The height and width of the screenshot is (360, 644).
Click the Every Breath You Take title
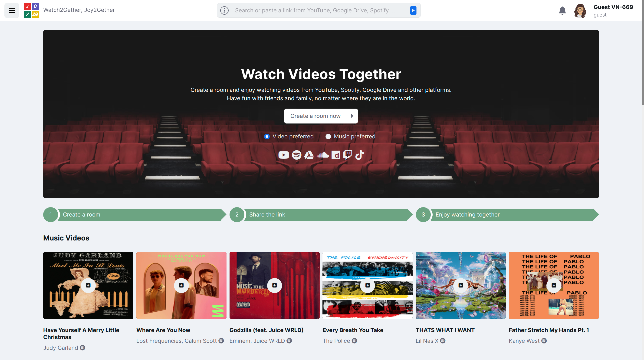click(x=353, y=330)
